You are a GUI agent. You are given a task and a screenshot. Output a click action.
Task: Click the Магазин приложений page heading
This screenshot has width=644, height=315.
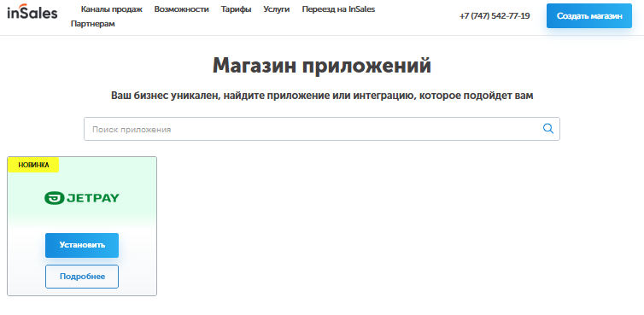pos(322,65)
